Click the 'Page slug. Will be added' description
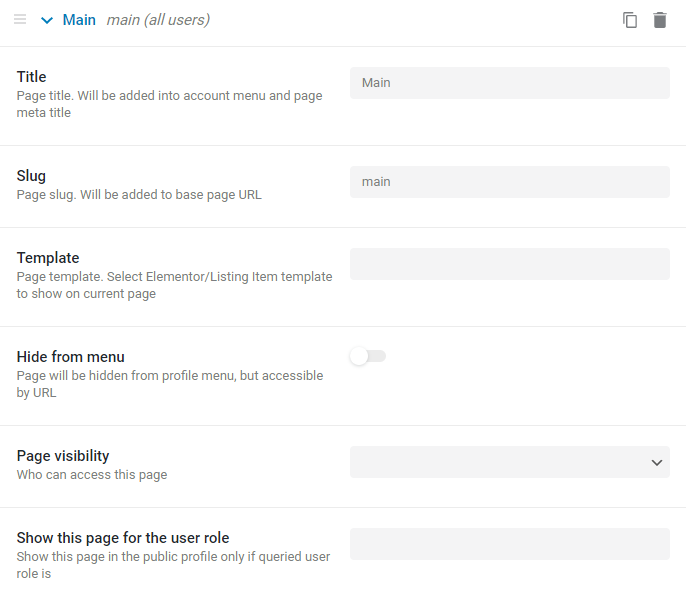The image size is (686, 590). (139, 195)
